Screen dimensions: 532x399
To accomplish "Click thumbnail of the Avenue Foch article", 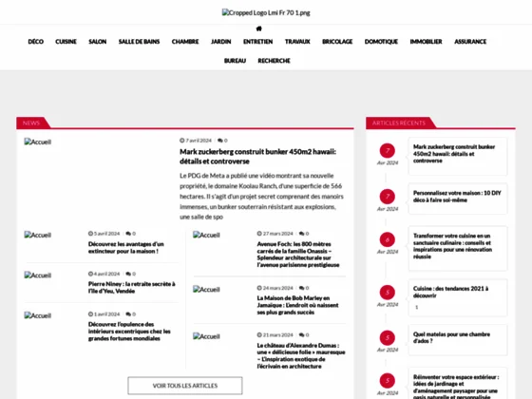I will 207,236.
